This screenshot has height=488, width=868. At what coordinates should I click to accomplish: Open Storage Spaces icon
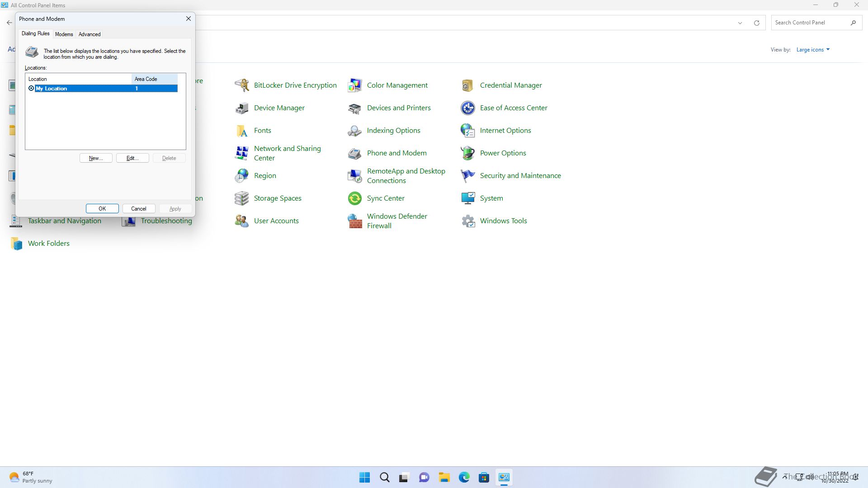pos(242,198)
